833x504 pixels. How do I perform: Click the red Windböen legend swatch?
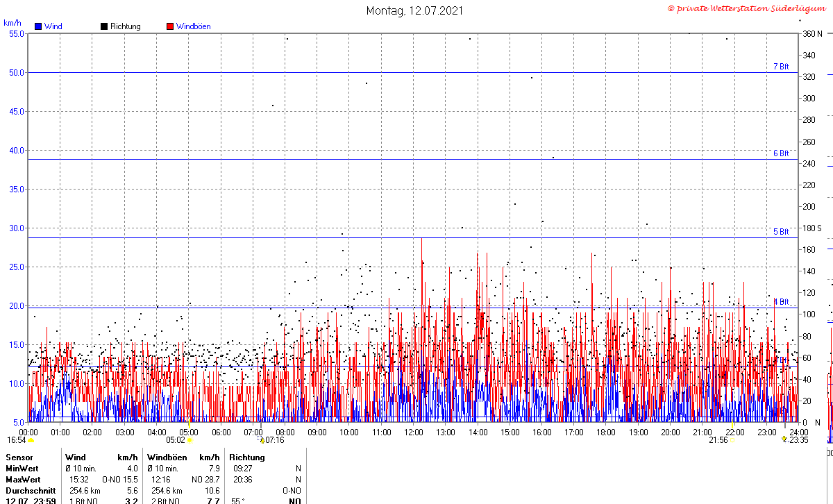point(170,26)
